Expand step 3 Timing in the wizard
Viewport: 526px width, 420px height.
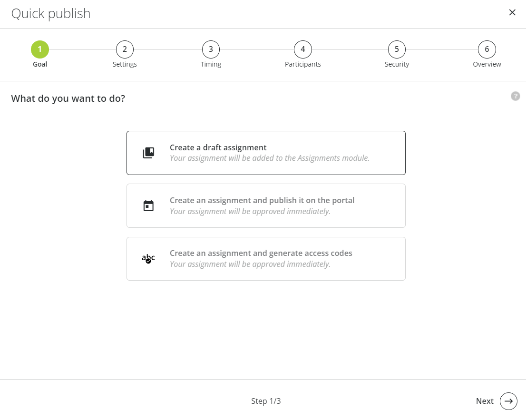[211, 49]
